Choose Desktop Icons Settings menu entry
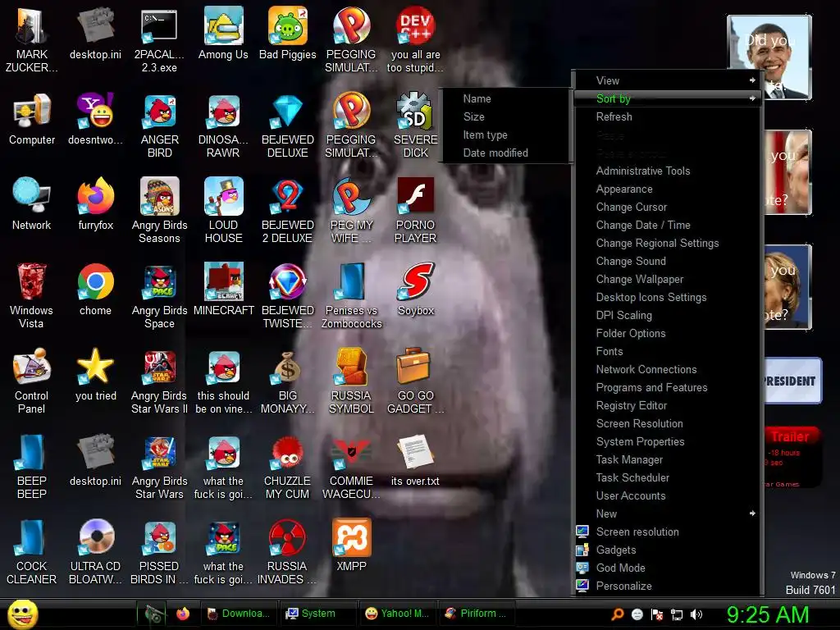The height and width of the screenshot is (630, 840). click(x=667, y=297)
